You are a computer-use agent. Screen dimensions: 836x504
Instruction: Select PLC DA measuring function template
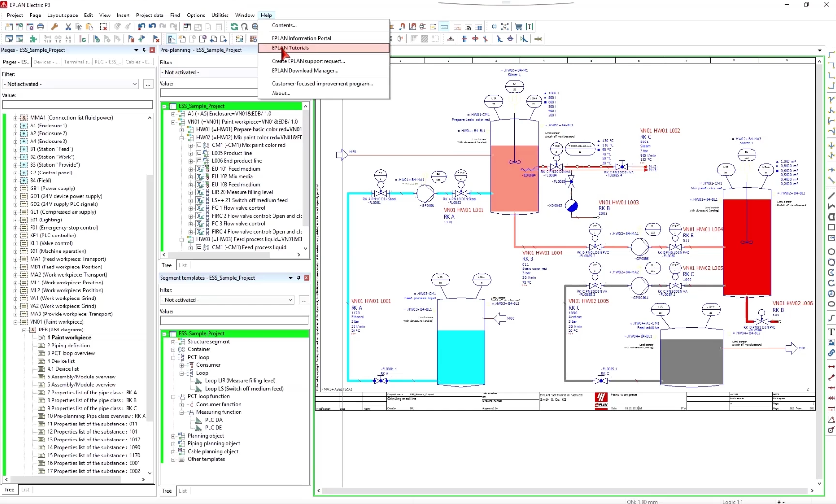coord(213,420)
